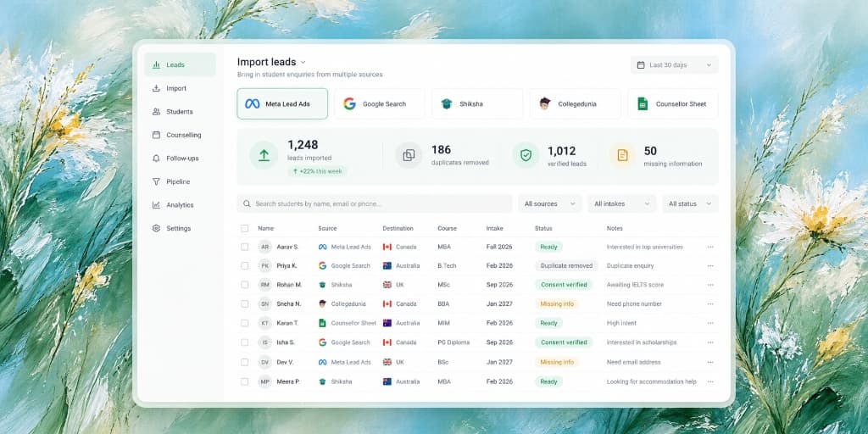Screen dimensions: 868x434
Task: Check the box for Meera P.
Action: point(245,381)
